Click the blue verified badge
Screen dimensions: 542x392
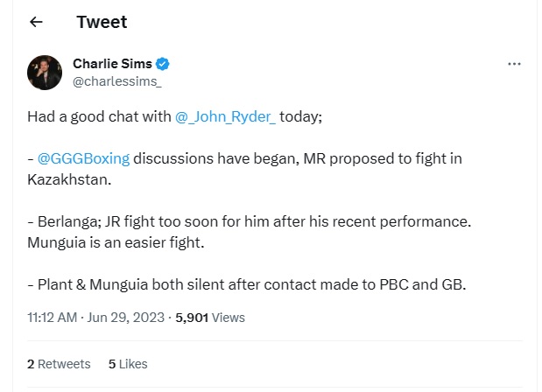click(x=163, y=64)
